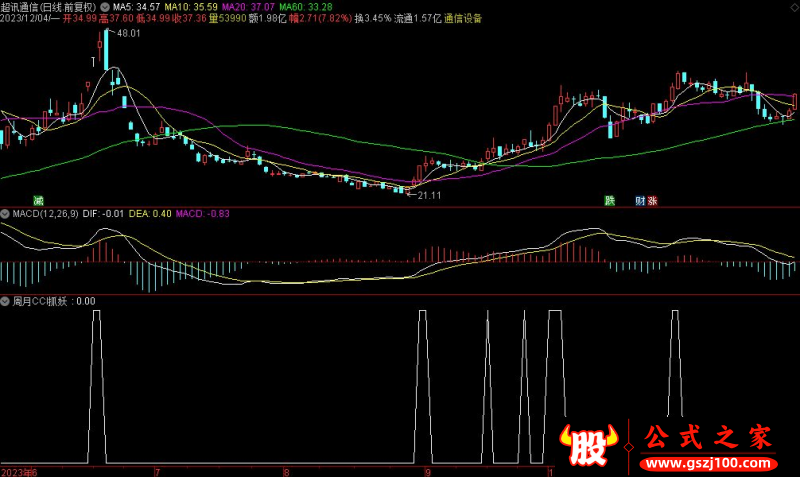Click the 量53990 volume text

point(228,18)
